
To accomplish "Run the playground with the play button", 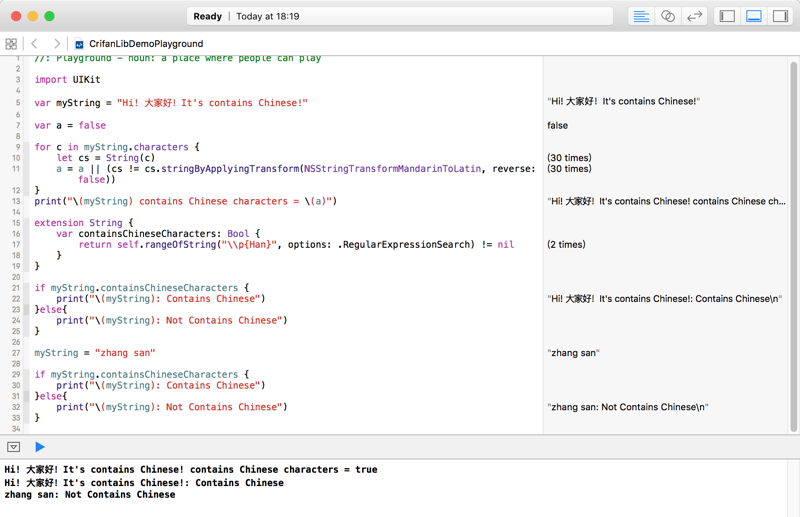I will click(x=40, y=447).
